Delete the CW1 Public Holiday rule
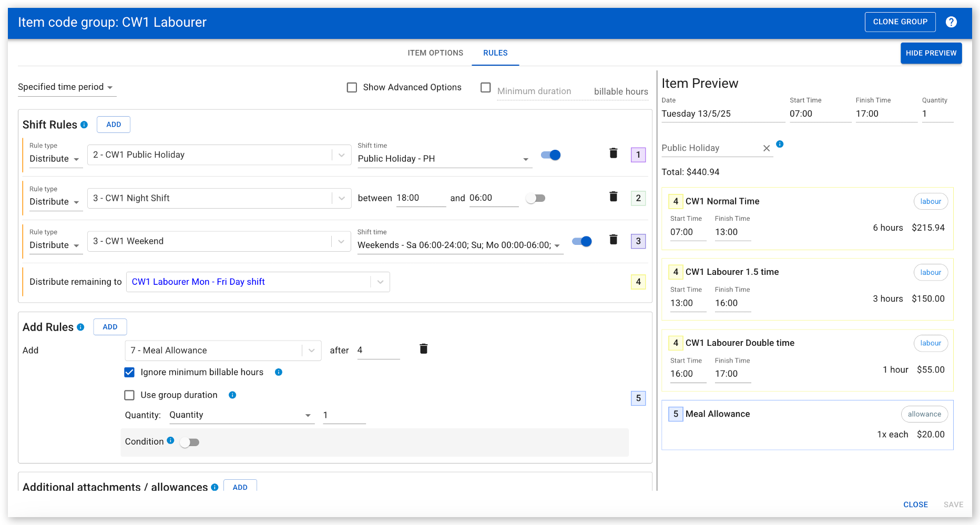Viewport: 980px width, 525px height. (613, 153)
